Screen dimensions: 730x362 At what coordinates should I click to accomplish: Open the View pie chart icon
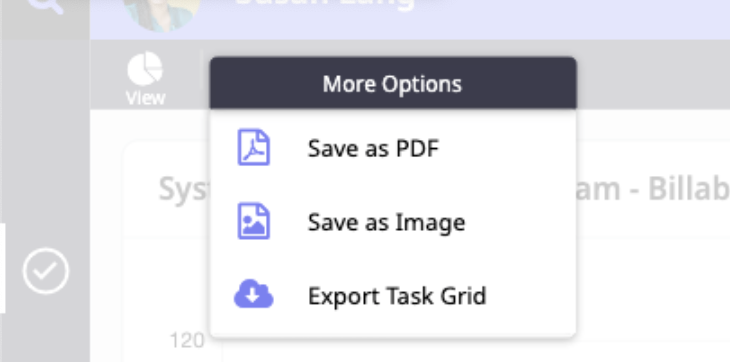(145, 69)
